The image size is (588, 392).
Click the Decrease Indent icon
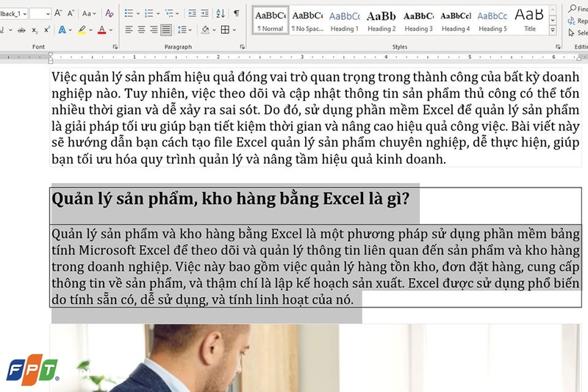click(x=192, y=13)
